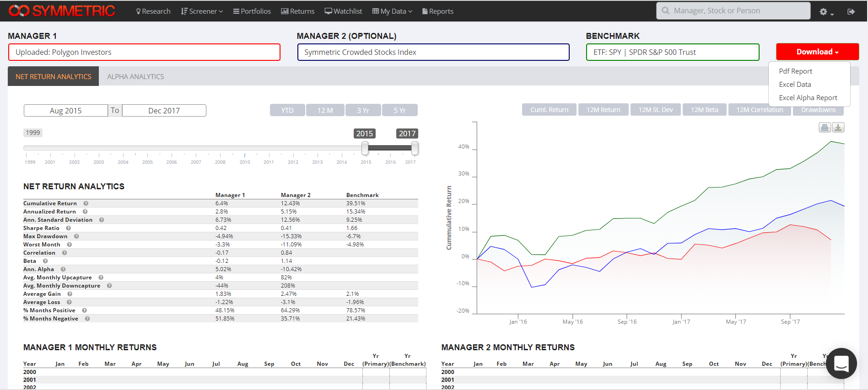Show the Cuml. Return chart
This screenshot has width=868, height=390.
549,110
